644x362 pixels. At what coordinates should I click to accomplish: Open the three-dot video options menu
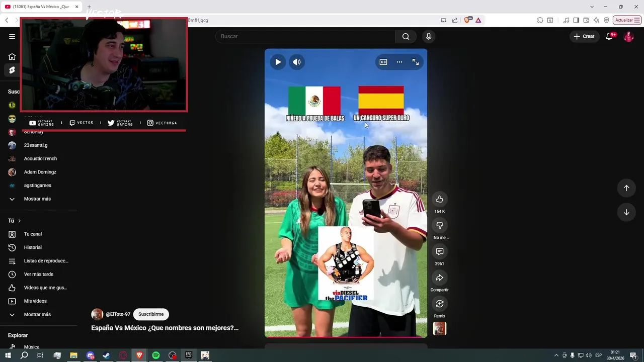pyautogui.click(x=399, y=62)
